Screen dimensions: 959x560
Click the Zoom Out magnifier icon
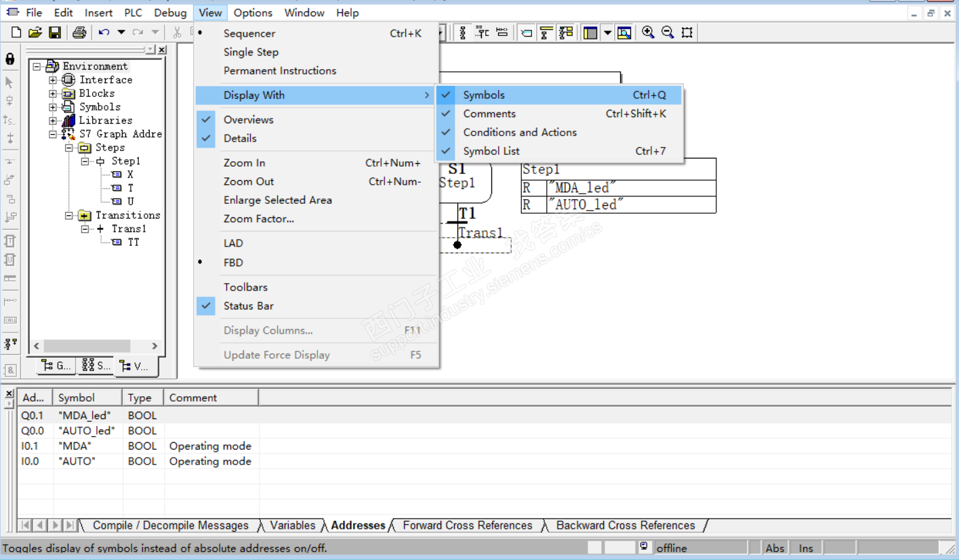(x=668, y=33)
